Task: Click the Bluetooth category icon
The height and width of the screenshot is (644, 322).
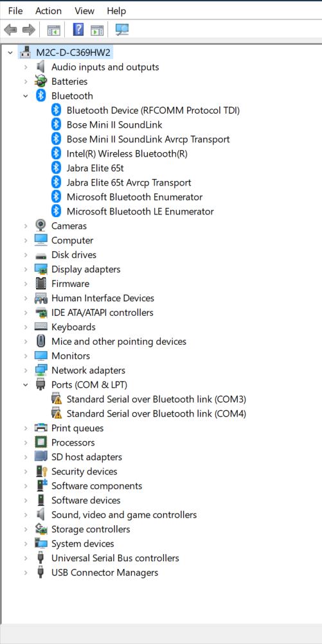Action: (40, 96)
